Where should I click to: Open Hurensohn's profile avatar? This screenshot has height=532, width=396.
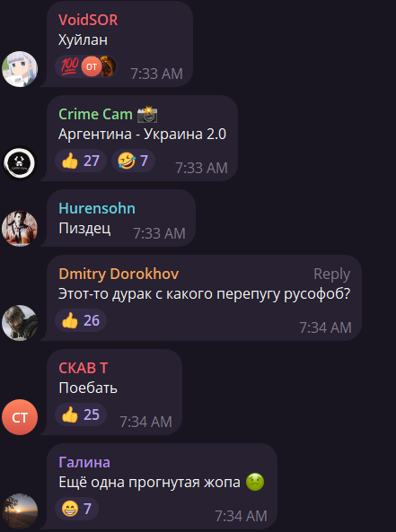(20, 229)
